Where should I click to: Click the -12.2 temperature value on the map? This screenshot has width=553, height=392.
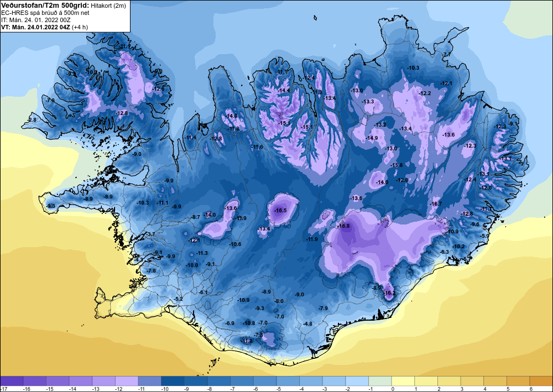click(425, 93)
